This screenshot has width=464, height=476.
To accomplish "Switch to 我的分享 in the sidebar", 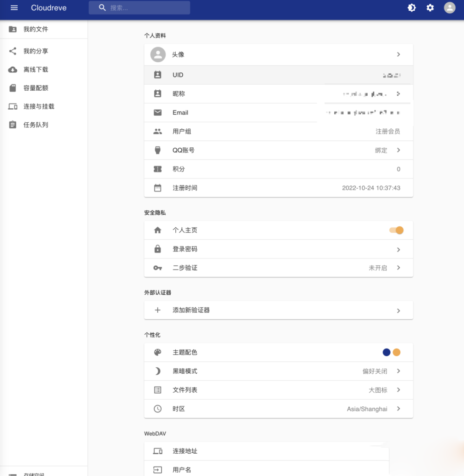I will pos(13,51).
